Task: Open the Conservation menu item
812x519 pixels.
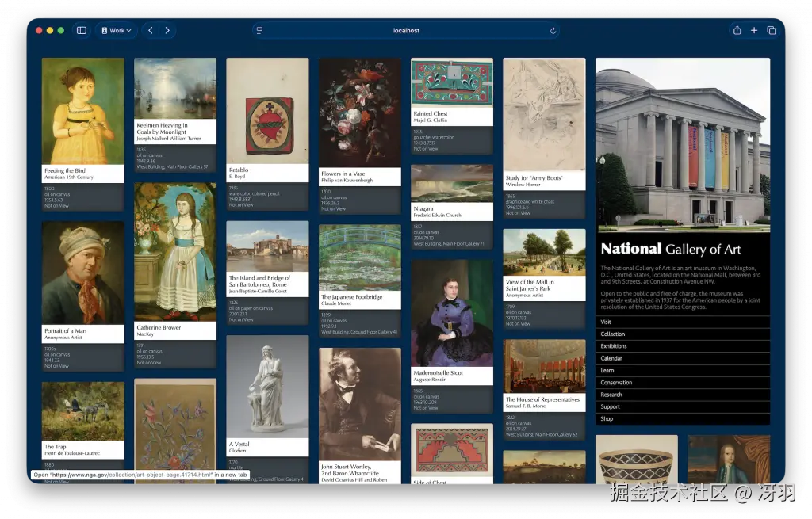Action: click(x=683, y=383)
